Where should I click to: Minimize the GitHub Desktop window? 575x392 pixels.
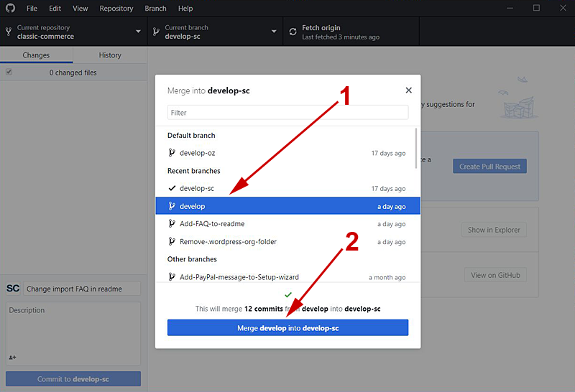(x=510, y=8)
